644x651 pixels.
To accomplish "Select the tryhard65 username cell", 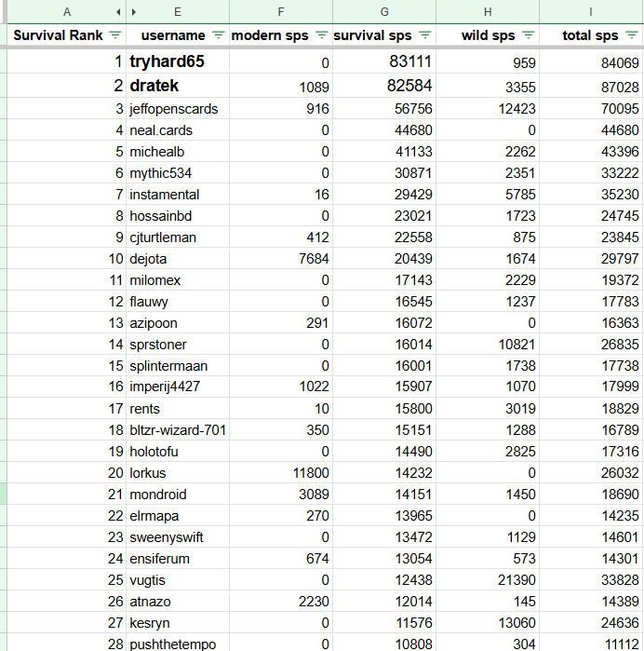I will click(178, 61).
